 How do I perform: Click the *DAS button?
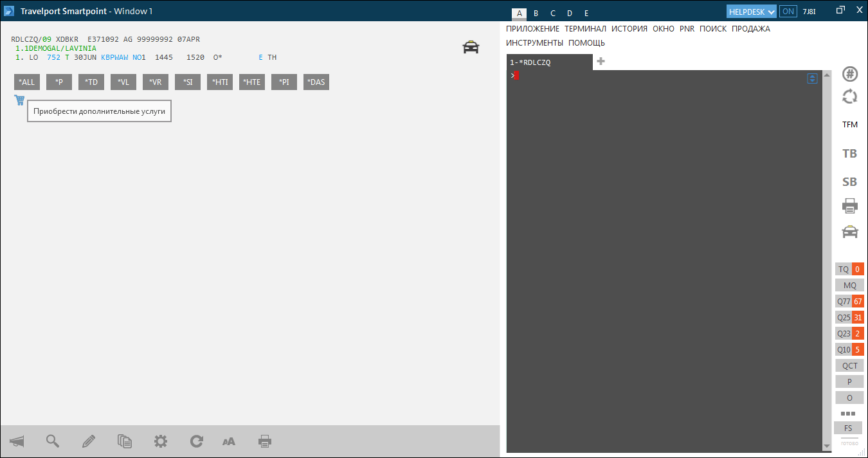[316, 82]
